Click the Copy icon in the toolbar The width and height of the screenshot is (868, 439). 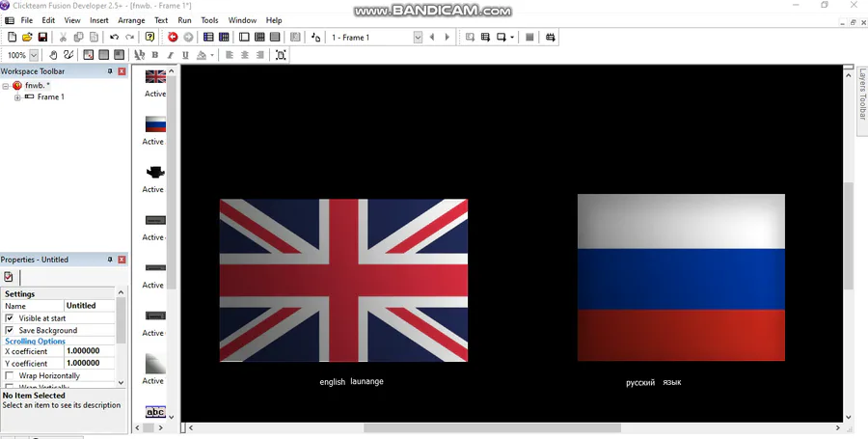[79, 37]
